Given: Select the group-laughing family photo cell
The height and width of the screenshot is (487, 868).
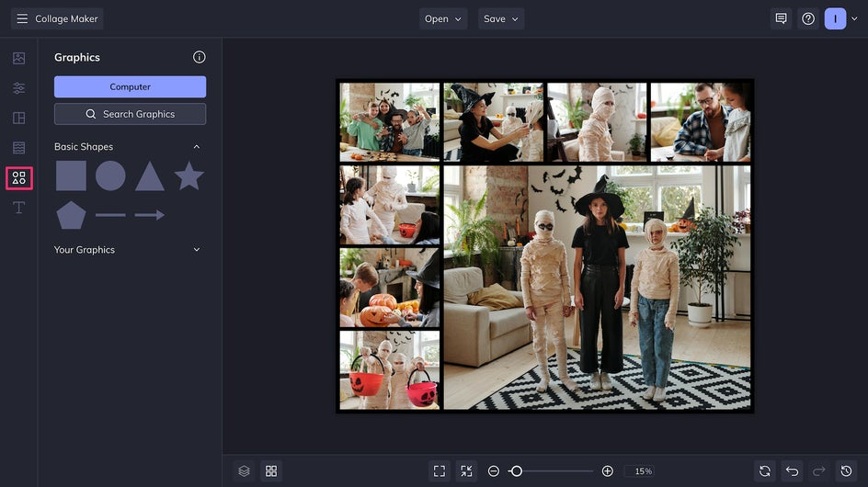Looking at the screenshot, I should [x=390, y=122].
